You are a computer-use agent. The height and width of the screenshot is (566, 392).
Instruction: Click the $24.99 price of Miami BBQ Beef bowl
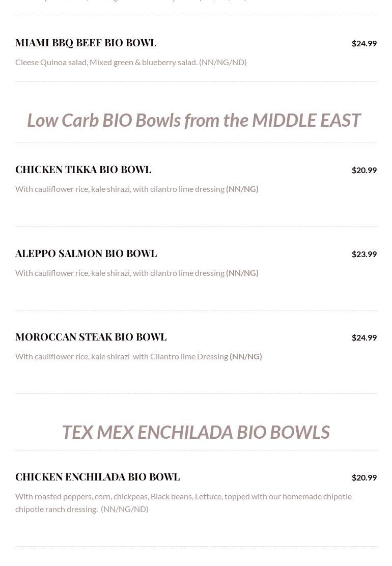tap(364, 43)
